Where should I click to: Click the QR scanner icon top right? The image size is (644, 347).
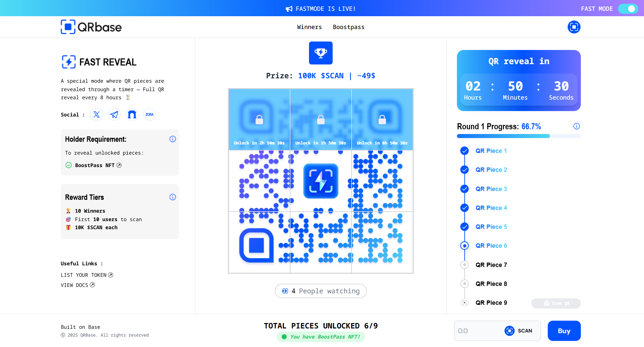pyautogui.click(x=574, y=27)
